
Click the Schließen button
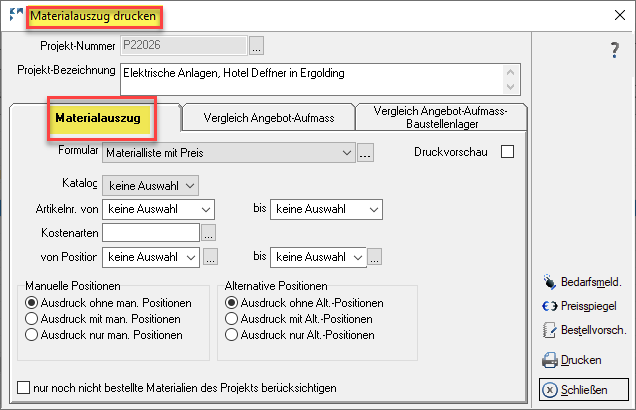point(584,389)
